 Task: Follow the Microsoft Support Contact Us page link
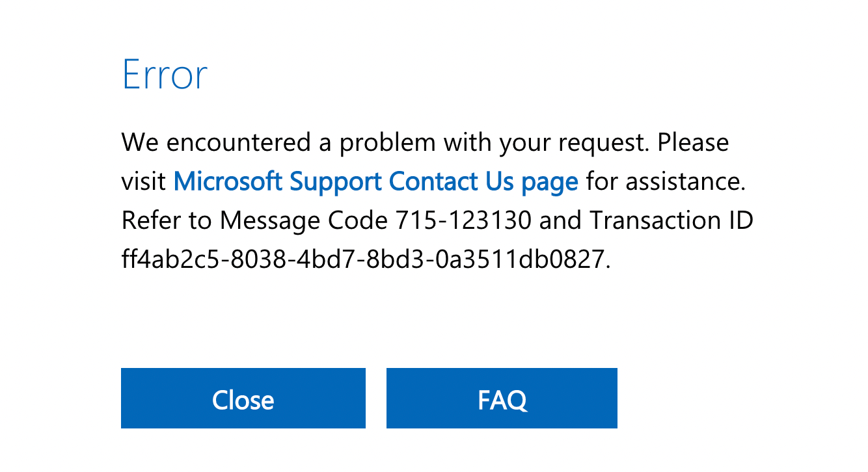point(375,182)
